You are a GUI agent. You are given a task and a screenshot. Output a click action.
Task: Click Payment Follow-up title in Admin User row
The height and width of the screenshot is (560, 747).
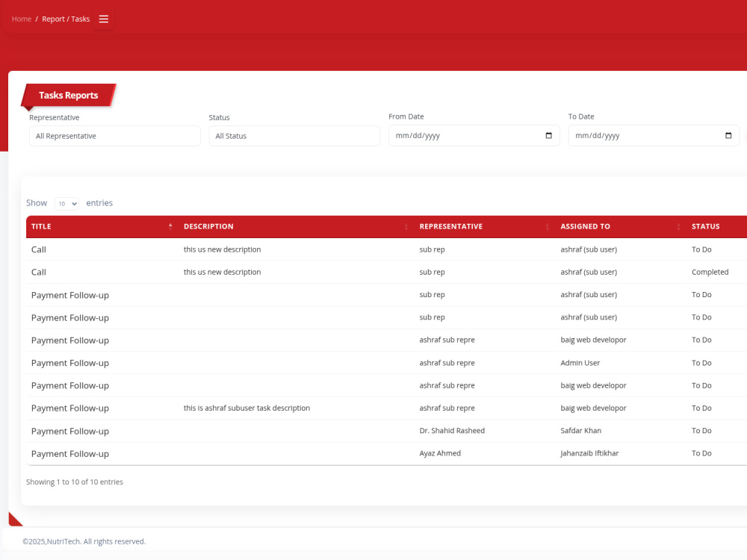[70, 363]
